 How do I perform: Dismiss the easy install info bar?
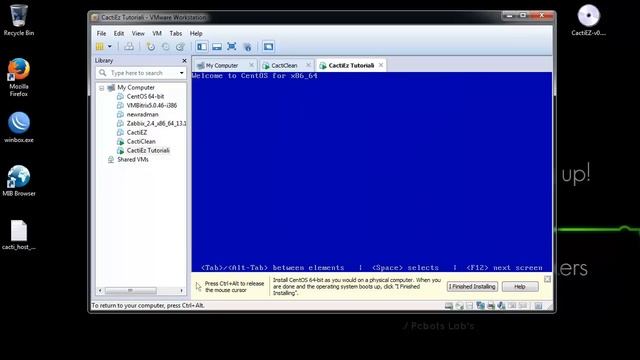[547, 279]
